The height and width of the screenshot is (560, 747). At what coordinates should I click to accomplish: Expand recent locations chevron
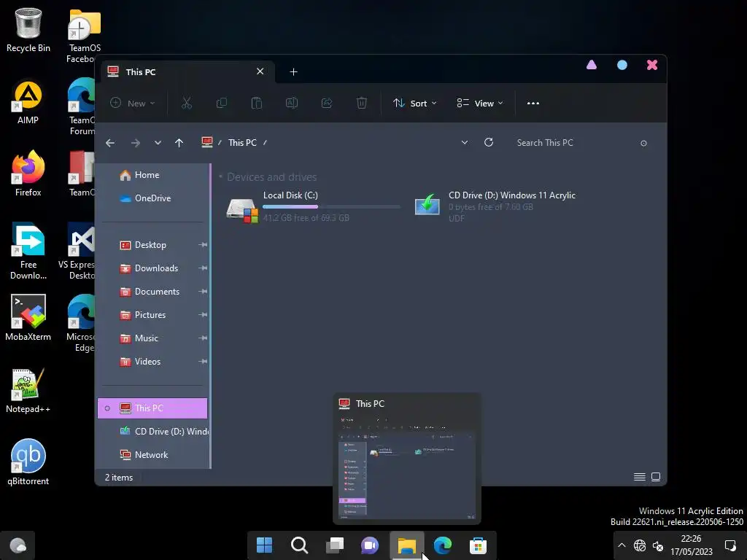[158, 143]
